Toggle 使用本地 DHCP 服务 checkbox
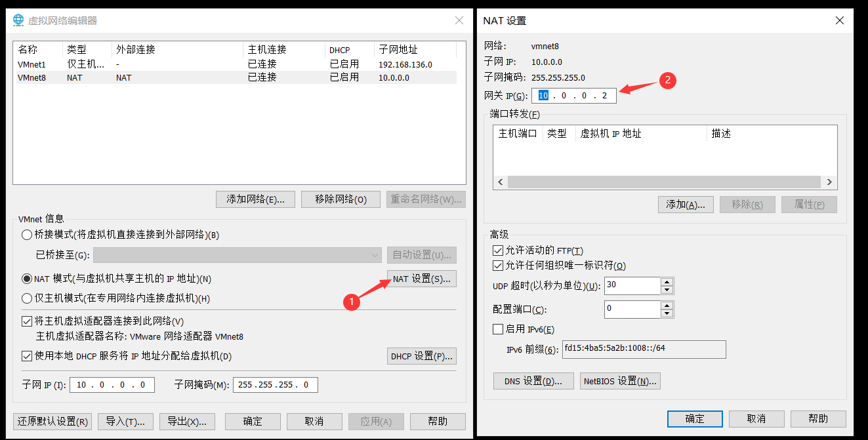The width and height of the screenshot is (868, 440). [x=27, y=356]
